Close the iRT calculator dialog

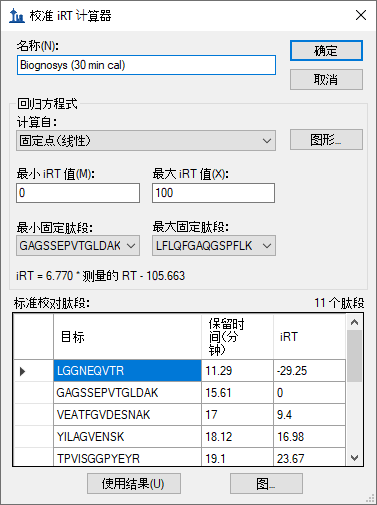361,15
